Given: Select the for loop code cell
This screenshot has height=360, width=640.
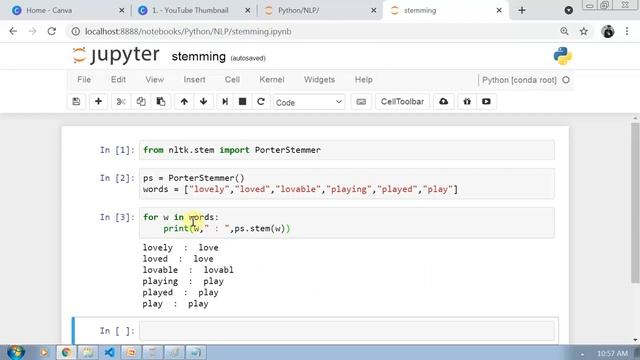Looking at the screenshot, I should pyautogui.click(x=347, y=223).
